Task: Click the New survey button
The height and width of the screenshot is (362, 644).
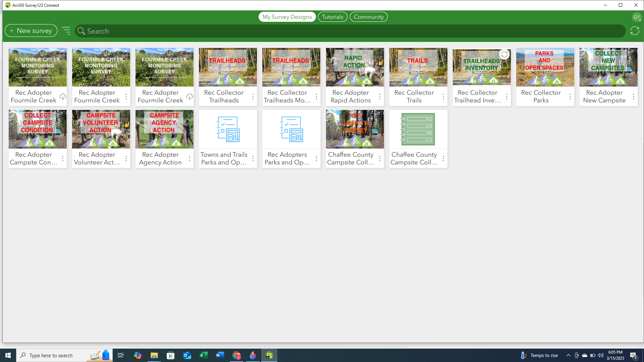Action: 31,31
